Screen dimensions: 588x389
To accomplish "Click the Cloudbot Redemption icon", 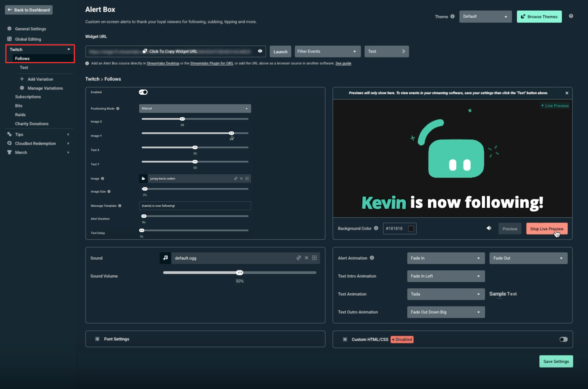I will point(9,143).
